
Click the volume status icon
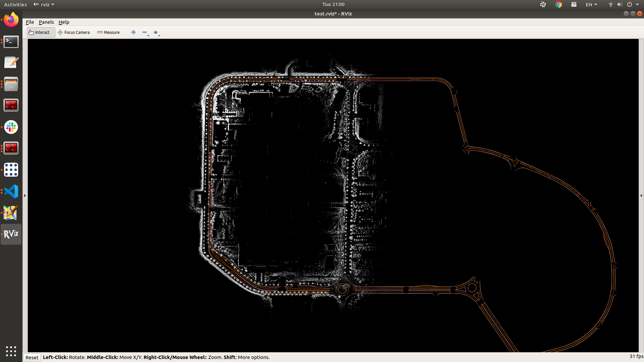point(620,4)
